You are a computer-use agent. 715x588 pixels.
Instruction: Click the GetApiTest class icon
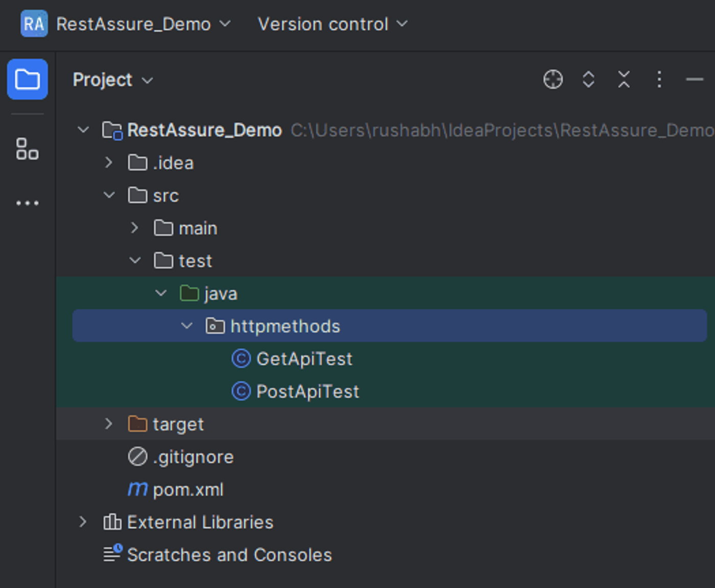coord(241,359)
